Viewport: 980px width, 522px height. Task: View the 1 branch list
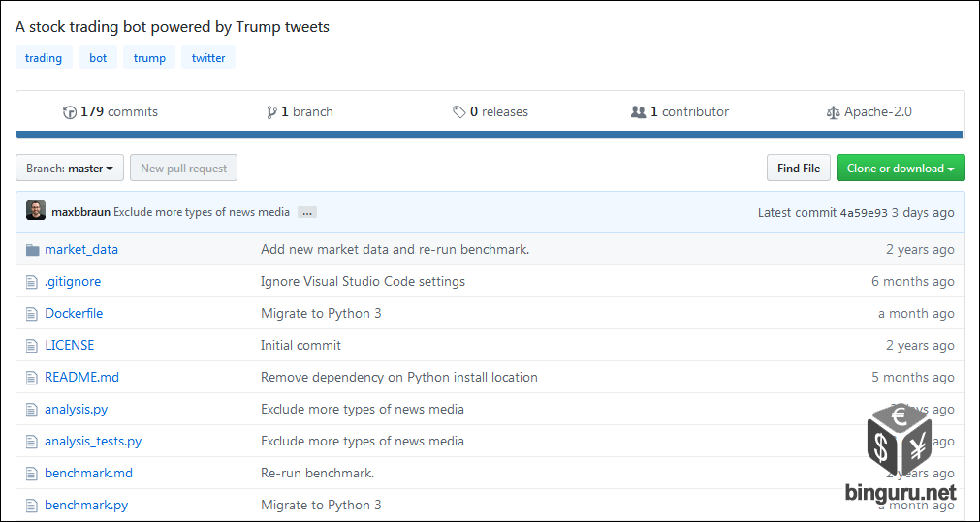pyautogui.click(x=300, y=111)
